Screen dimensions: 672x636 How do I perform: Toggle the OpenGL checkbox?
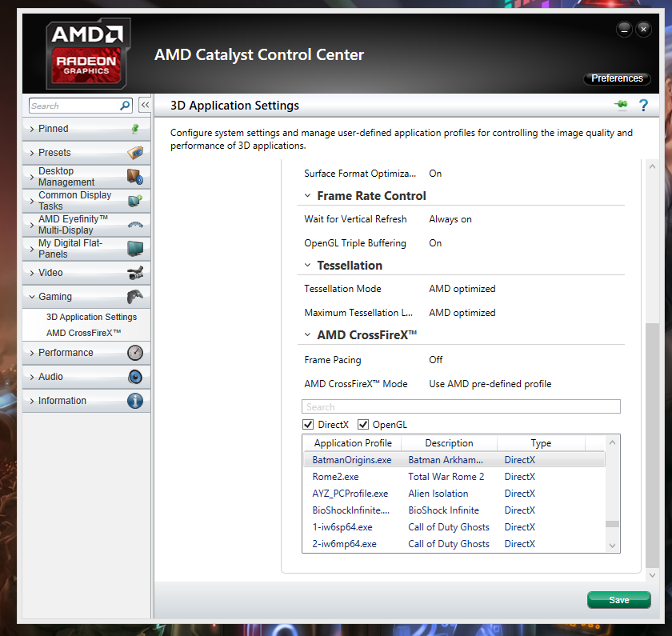pos(363,424)
